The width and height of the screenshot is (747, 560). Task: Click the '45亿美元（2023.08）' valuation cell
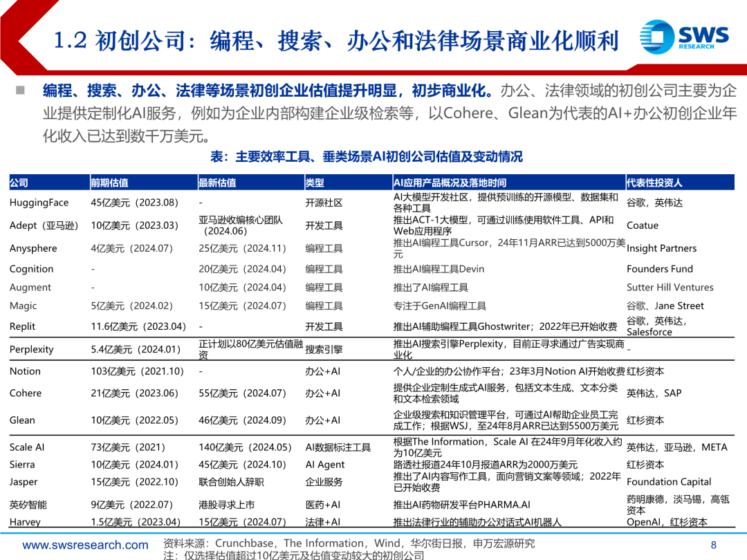click(135, 203)
